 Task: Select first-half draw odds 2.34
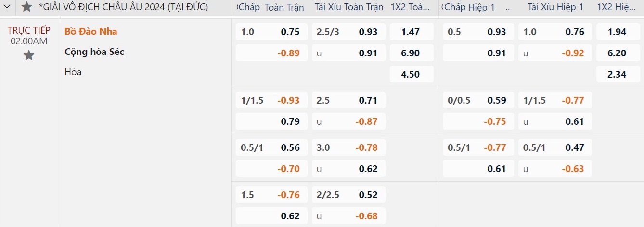(617, 74)
